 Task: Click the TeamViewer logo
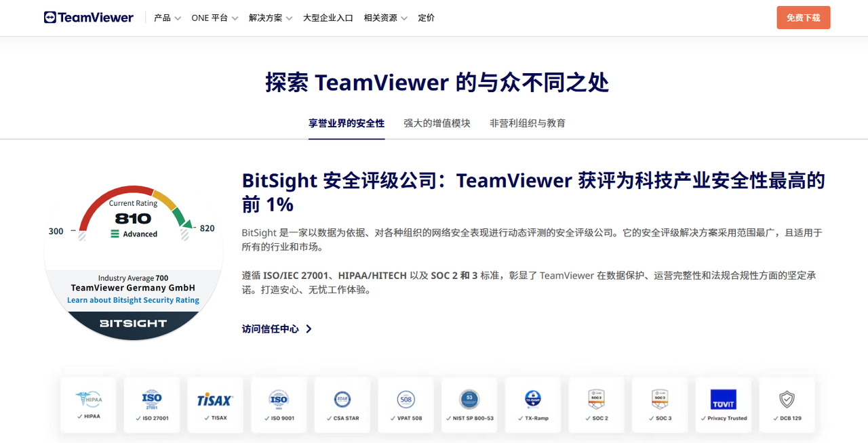pos(89,18)
